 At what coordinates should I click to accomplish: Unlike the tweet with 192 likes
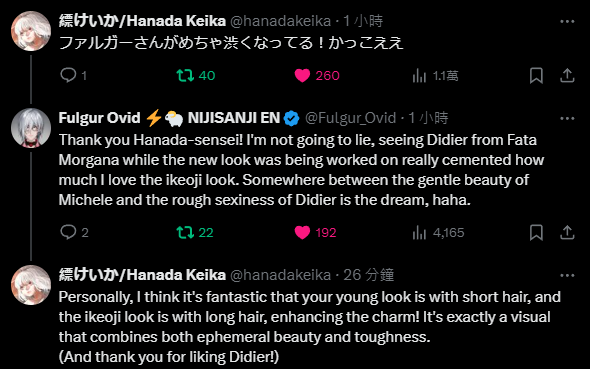point(302,232)
